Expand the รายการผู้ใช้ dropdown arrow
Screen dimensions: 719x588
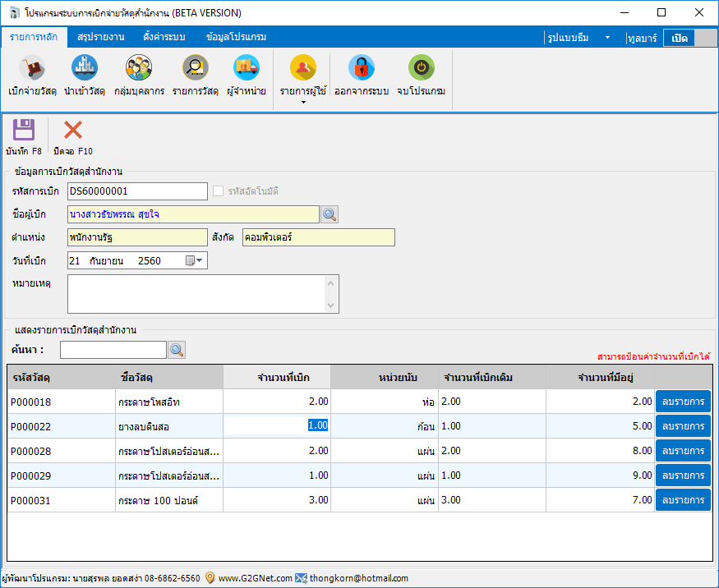(x=303, y=102)
